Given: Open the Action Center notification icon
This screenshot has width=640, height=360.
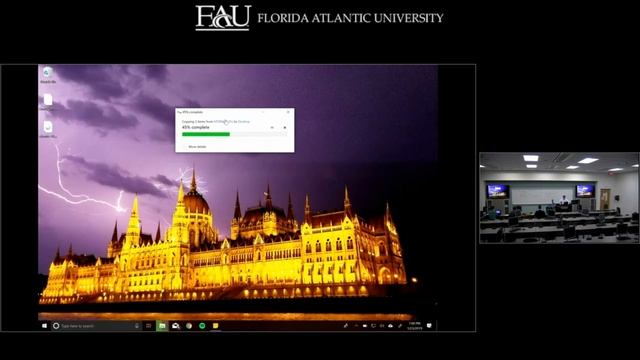Looking at the screenshot, I should pos(429,325).
